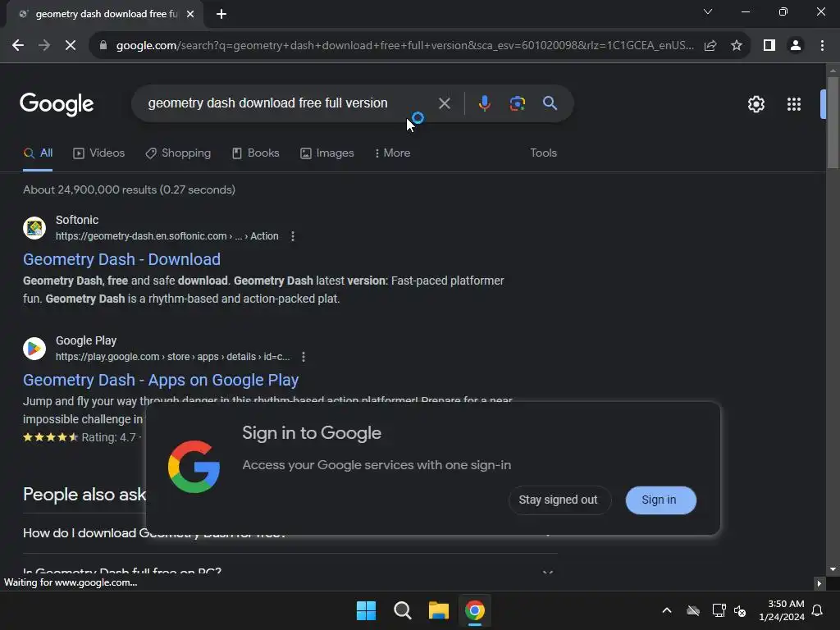Submit search with magnifier icon
The height and width of the screenshot is (630, 840).
click(550, 103)
